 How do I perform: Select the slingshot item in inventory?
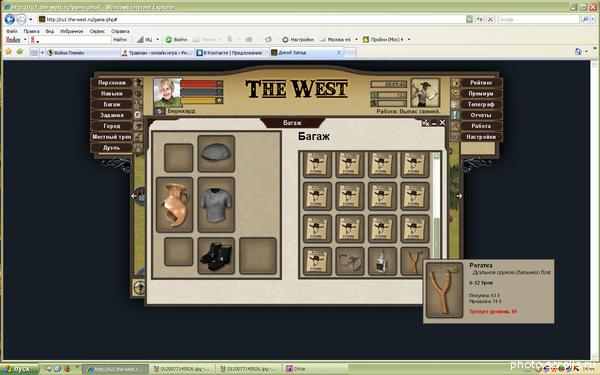tap(415, 261)
